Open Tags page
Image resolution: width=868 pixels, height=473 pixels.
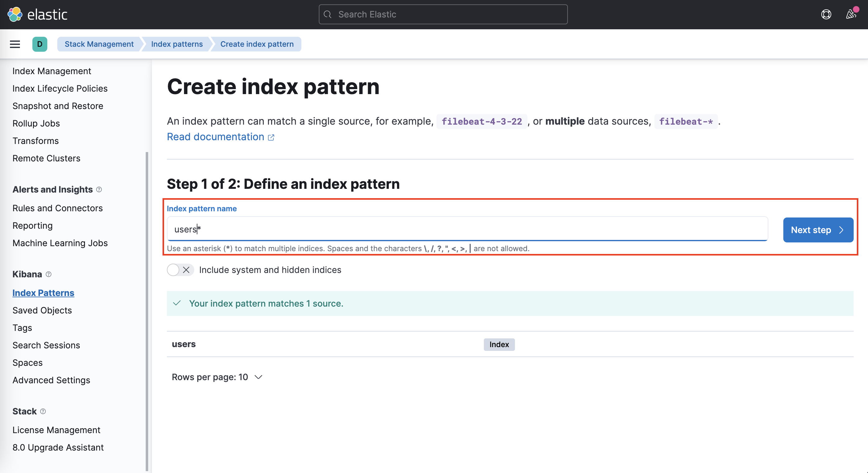(22, 328)
